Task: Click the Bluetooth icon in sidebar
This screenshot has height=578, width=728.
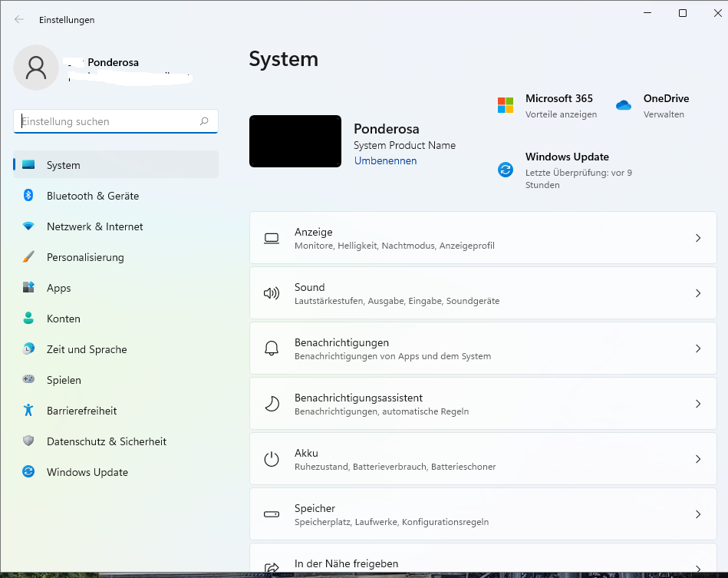Action: tap(28, 195)
